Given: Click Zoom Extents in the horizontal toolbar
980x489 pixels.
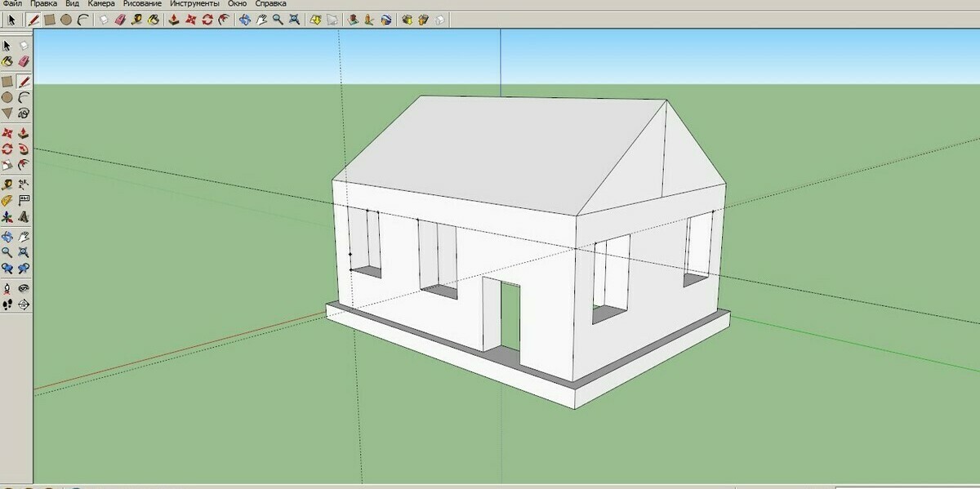Looking at the screenshot, I should 294,20.
